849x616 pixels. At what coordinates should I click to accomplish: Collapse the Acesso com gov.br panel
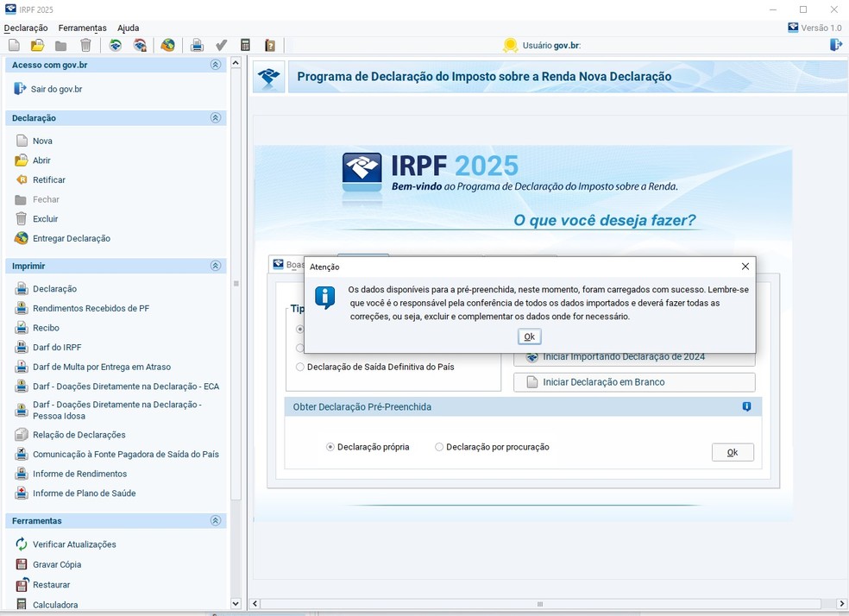pyautogui.click(x=216, y=65)
